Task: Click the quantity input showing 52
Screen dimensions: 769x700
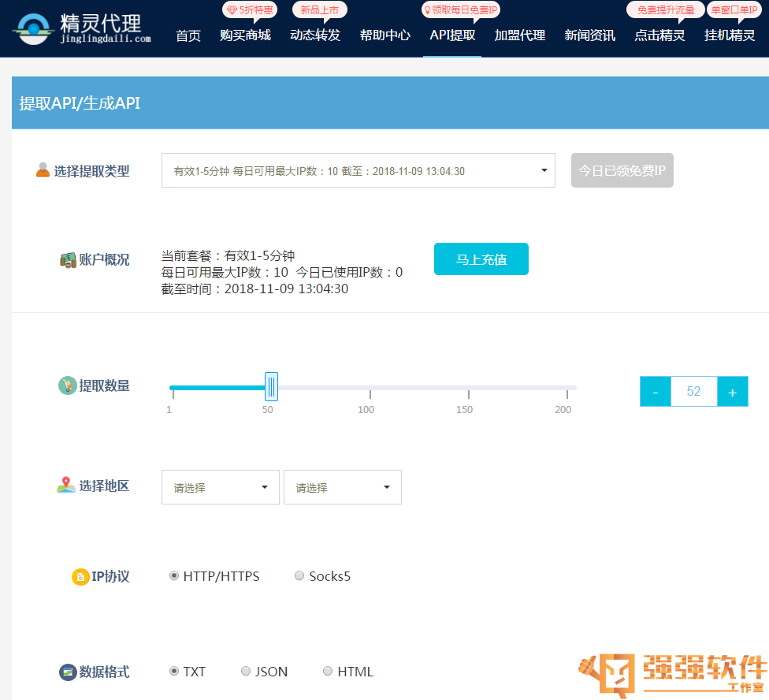Action: pyautogui.click(x=693, y=392)
